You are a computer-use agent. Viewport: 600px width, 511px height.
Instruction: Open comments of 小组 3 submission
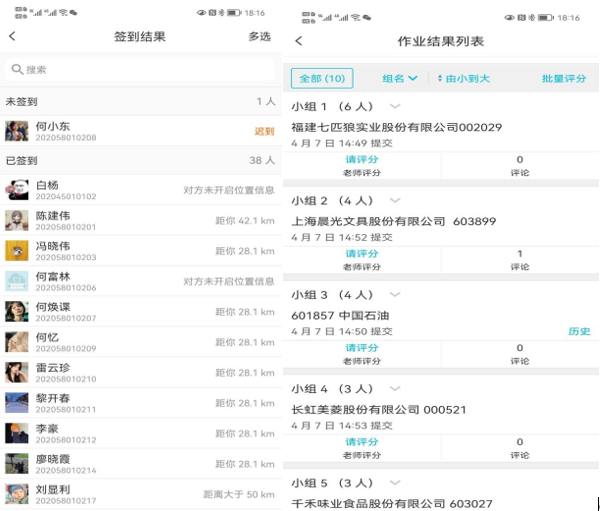520,354
